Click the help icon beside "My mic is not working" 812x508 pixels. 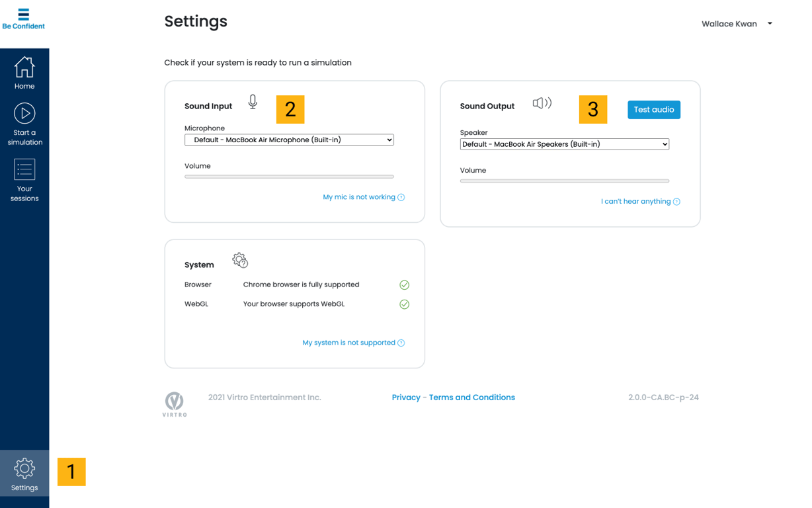click(x=401, y=197)
